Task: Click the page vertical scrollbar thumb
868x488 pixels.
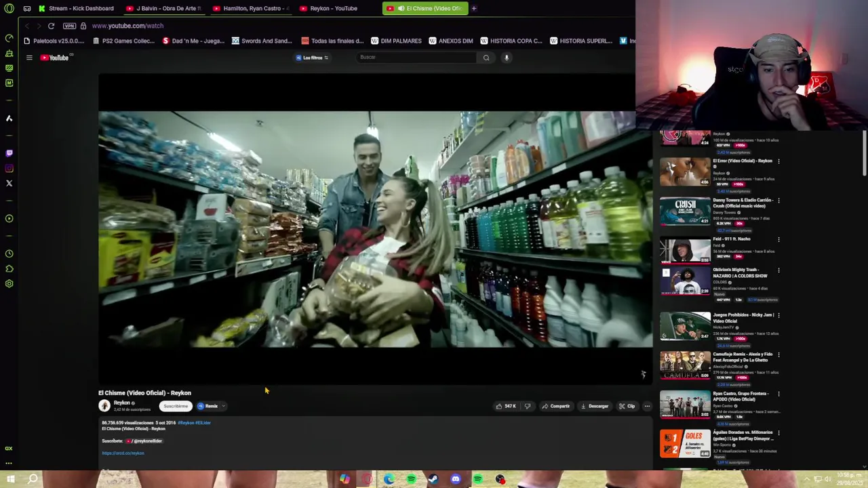Action: tap(865, 152)
